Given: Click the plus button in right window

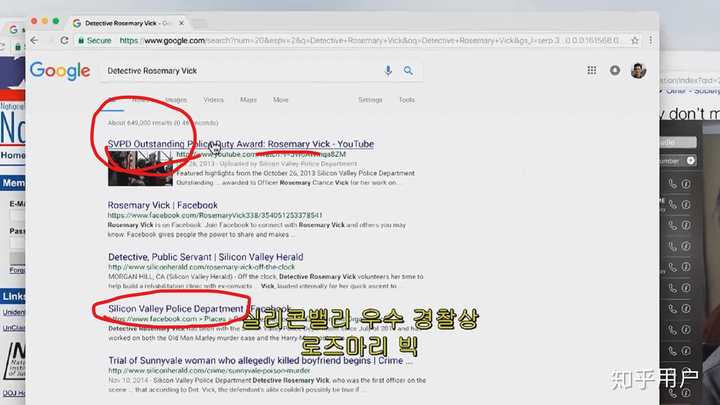Looking at the screenshot, I should [x=690, y=161].
